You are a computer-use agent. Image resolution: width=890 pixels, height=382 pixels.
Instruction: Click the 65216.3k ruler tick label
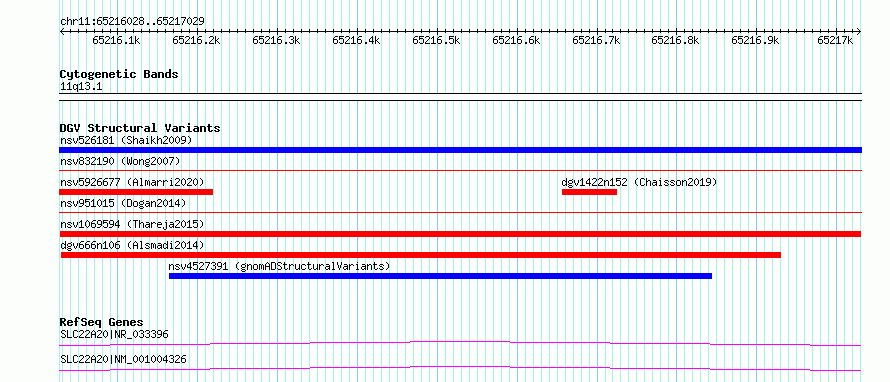click(276, 41)
